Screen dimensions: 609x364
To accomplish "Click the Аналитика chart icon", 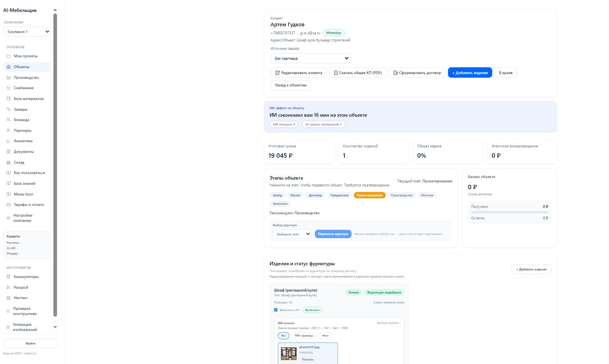I will coord(8,141).
